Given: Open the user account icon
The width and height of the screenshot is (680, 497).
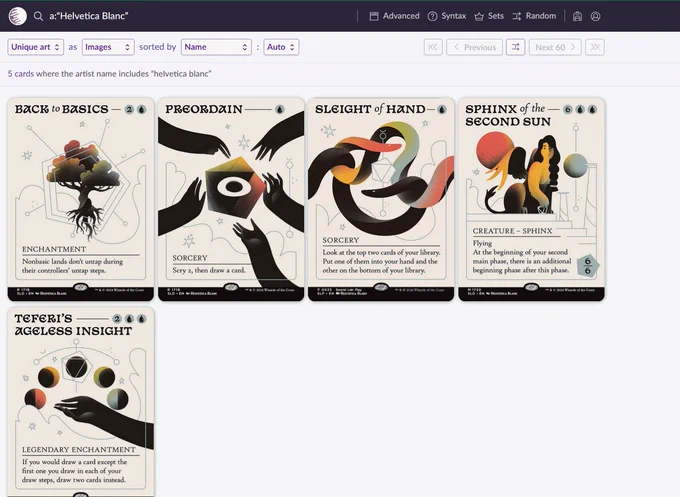Looking at the screenshot, I should click(595, 16).
